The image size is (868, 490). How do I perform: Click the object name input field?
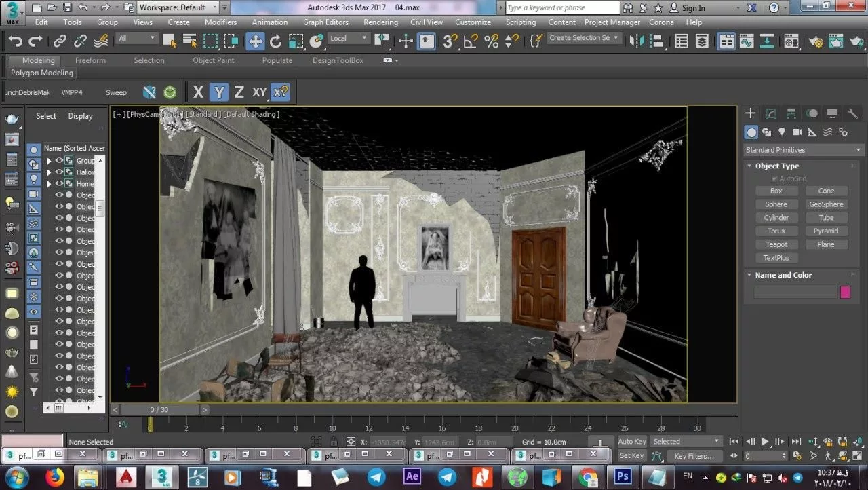tap(795, 292)
